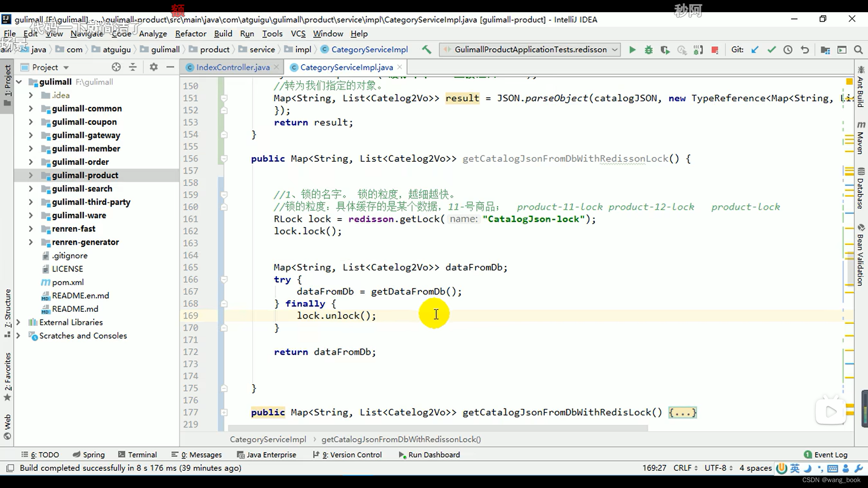Image resolution: width=868 pixels, height=488 pixels.
Task: Commit changes with green checkmark icon
Action: pos(771,50)
